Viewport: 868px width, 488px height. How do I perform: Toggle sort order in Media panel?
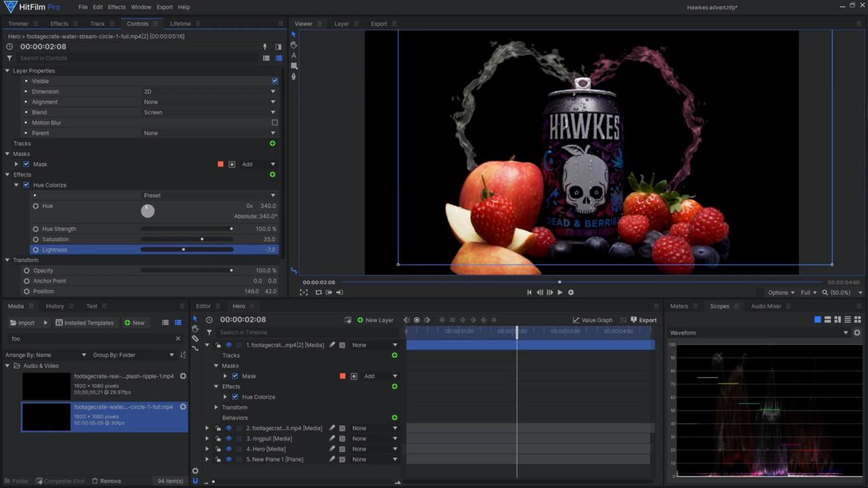pos(183,355)
